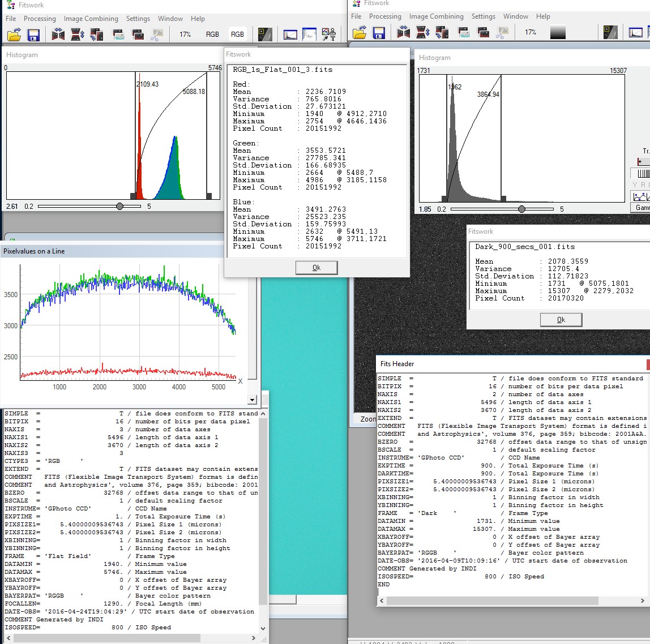The width and height of the screenshot is (650, 644).
Task: Click gamma slider handle under right histogram
Action: click(521, 209)
